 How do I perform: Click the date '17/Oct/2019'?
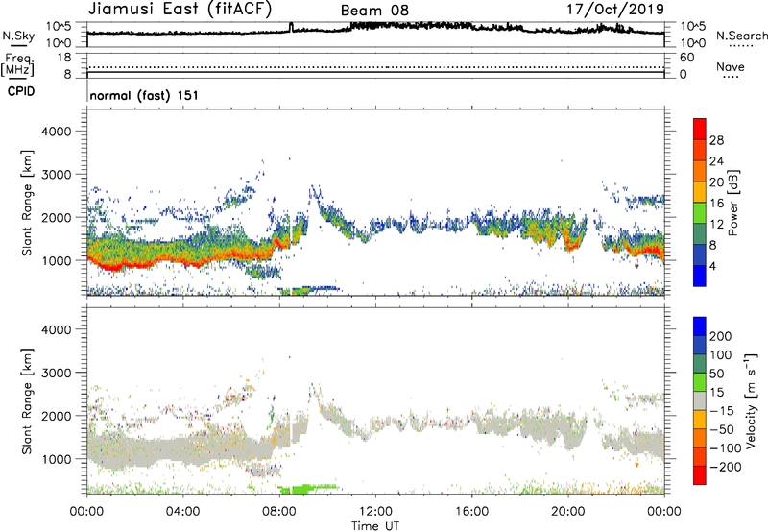pyautogui.click(x=615, y=9)
